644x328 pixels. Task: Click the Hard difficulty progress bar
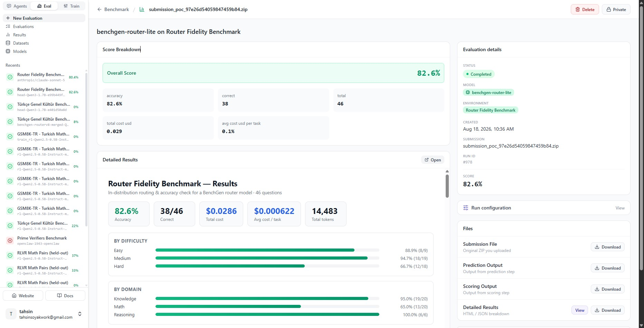tap(267, 266)
